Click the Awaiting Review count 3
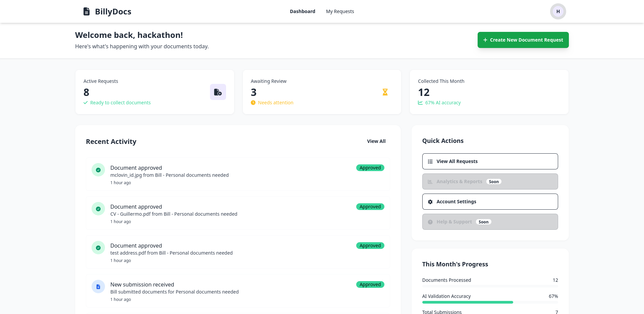 (x=254, y=92)
